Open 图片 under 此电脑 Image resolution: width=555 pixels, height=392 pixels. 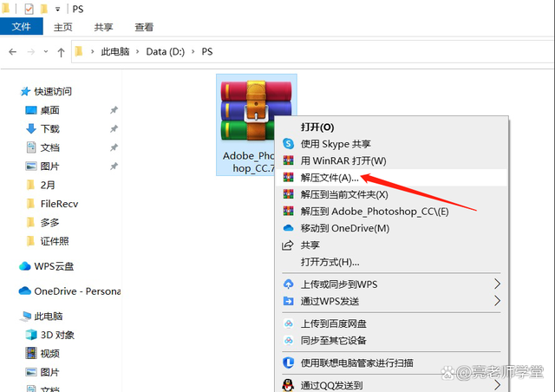[49, 372]
